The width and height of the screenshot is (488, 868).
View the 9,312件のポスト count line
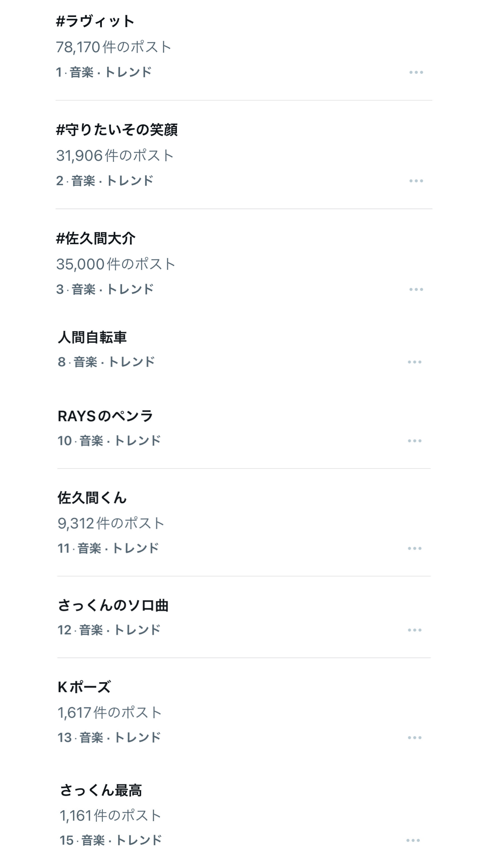tap(111, 523)
